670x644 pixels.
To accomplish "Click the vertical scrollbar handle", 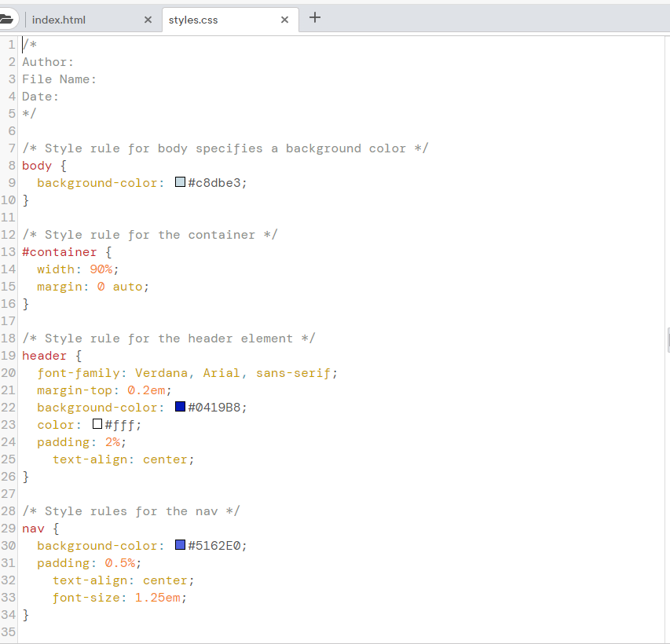I will [x=667, y=338].
